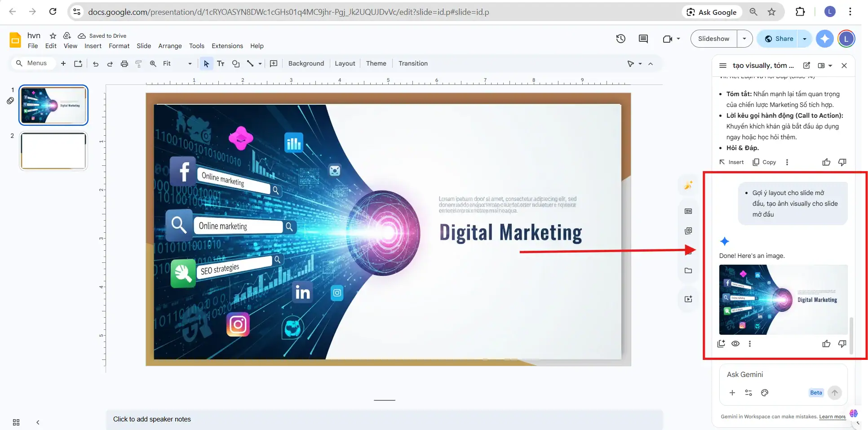Viewport: 868px width, 430px height.
Task: Open the folder side panel icon
Action: pos(688,270)
